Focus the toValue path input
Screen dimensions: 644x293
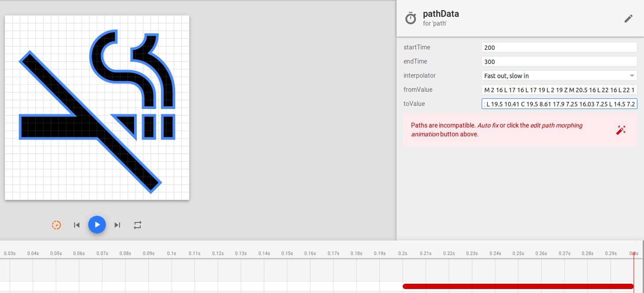click(x=559, y=104)
